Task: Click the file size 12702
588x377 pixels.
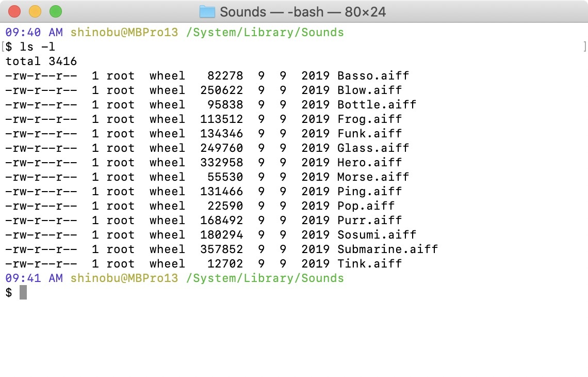Action: tap(225, 263)
